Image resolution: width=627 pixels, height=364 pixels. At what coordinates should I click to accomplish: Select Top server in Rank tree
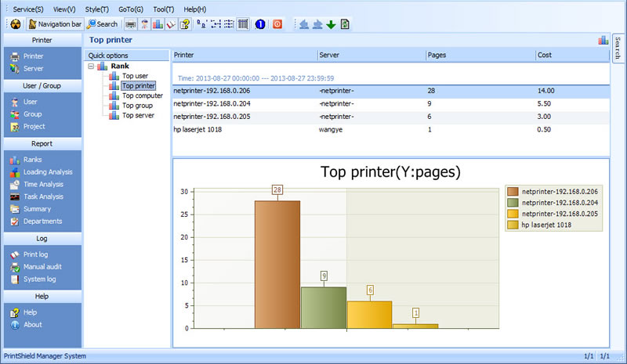[x=138, y=116]
